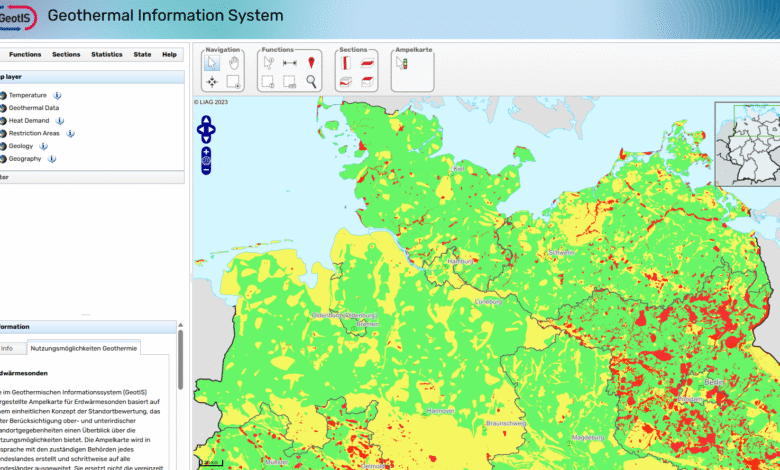Click Hannover label on the map
Image resolution: width=780 pixels, height=470 pixels.
click(x=441, y=411)
